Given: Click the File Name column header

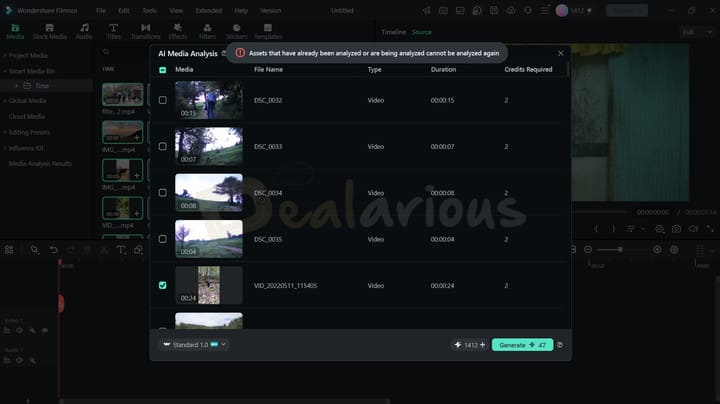Looking at the screenshot, I should click(x=268, y=70).
